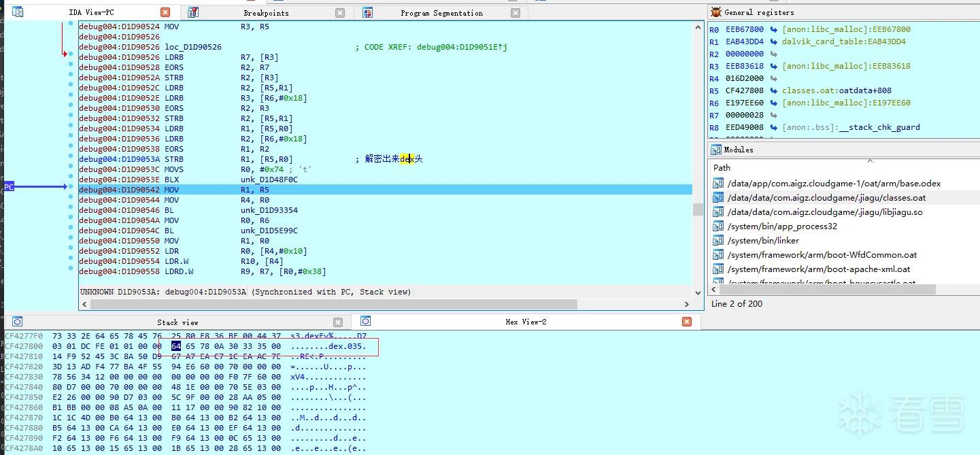The width and height of the screenshot is (980, 455).
Task: Follow the R6 register jump arrow
Action: (x=774, y=103)
